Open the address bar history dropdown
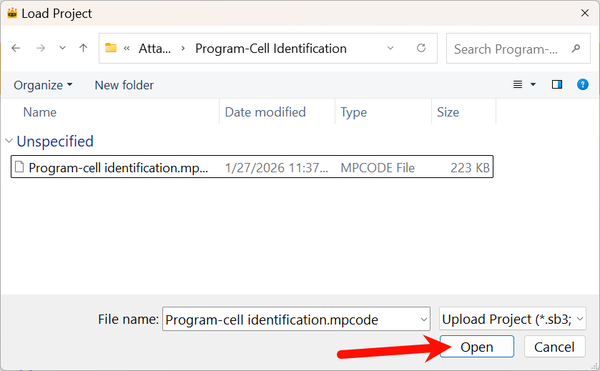Image resolution: width=600 pixels, height=371 pixels. tap(390, 48)
